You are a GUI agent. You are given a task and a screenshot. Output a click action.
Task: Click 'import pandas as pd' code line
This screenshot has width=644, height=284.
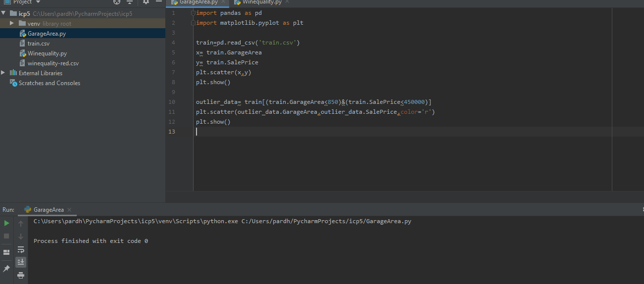pyautogui.click(x=229, y=13)
